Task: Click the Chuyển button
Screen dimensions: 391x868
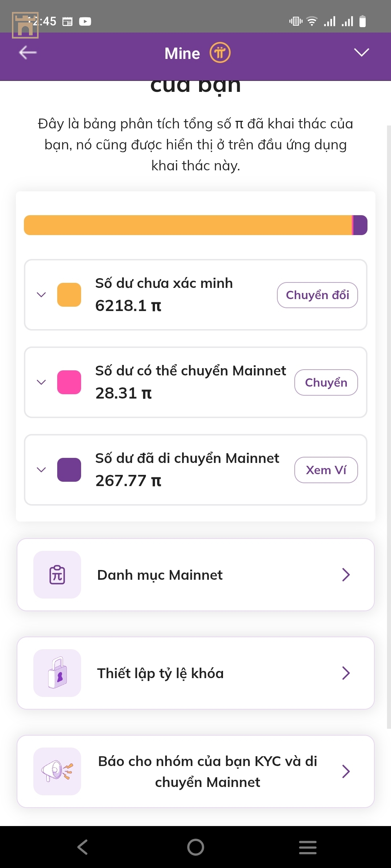Action: coord(326,383)
